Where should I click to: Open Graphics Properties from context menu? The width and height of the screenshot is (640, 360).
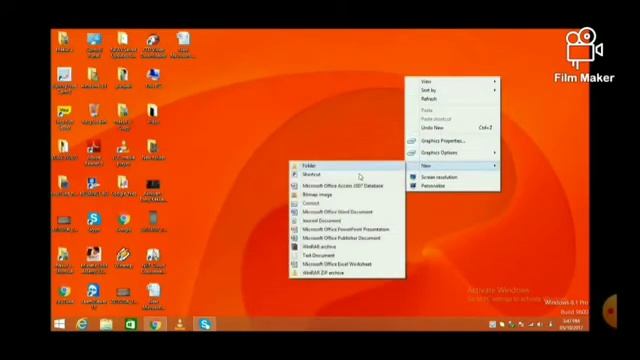[453, 141]
